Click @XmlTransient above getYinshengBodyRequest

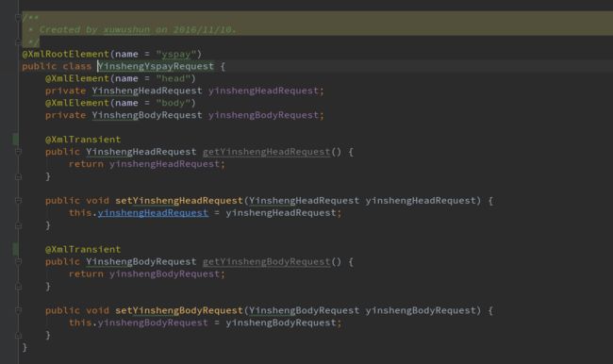point(83,249)
